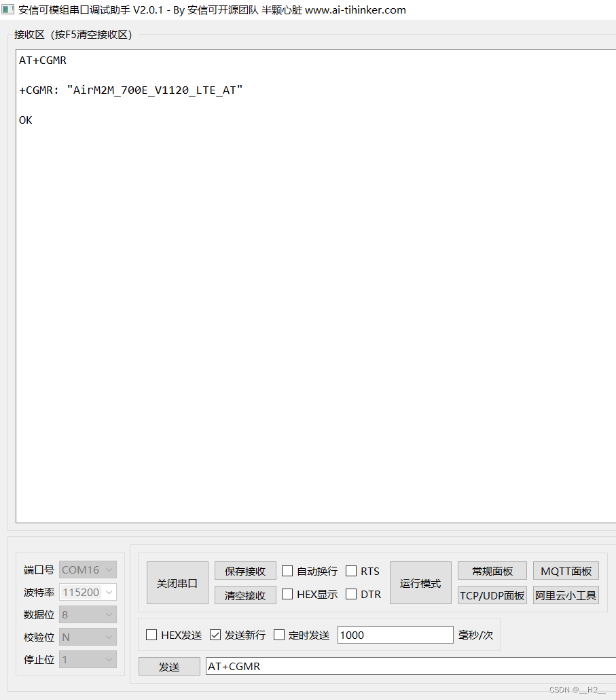
Task: Open the 波特率 115200 dropdown
Action: tap(88, 593)
